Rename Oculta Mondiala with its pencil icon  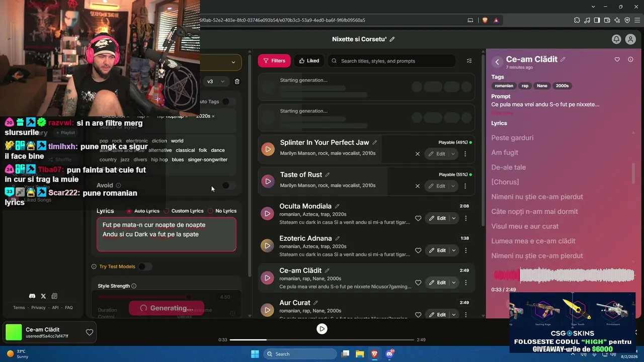click(x=337, y=206)
